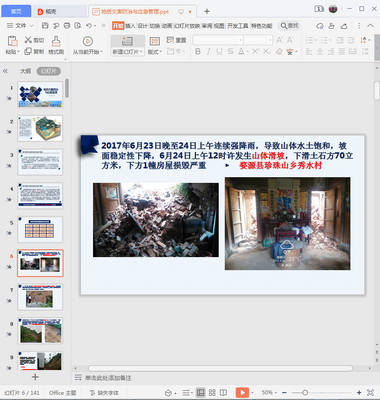380x400 pixels.
Task: Click the Cut (剪切) scissors button
Action: [x=34, y=40]
